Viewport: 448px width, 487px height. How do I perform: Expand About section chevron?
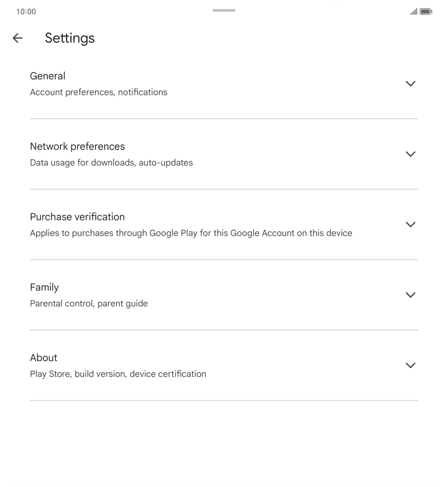[x=410, y=365]
